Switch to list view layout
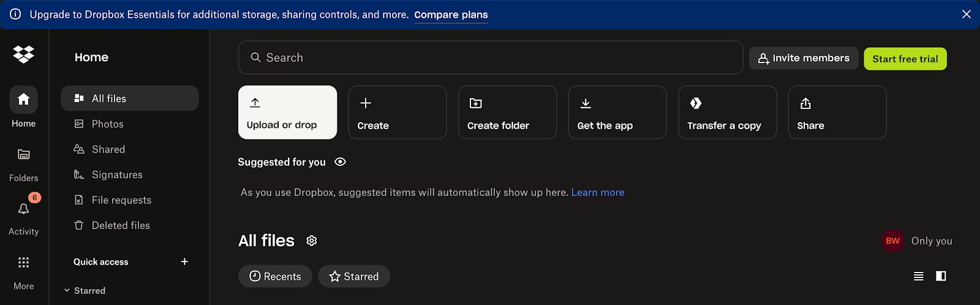This screenshot has height=305, width=980. click(x=918, y=276)
